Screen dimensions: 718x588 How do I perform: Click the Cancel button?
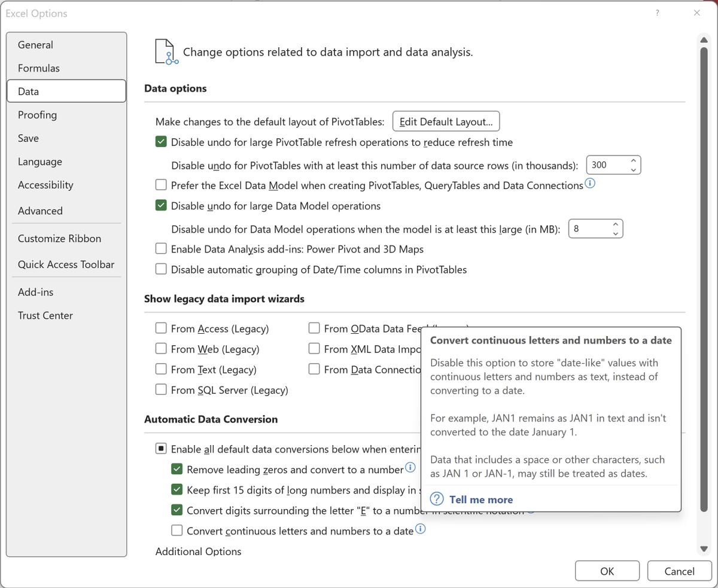coord(680,571)
